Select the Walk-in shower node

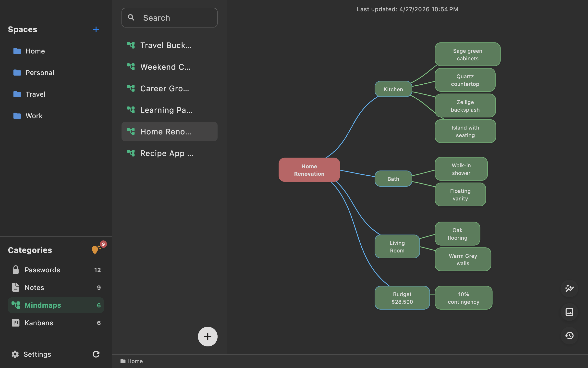click(461, 169)
